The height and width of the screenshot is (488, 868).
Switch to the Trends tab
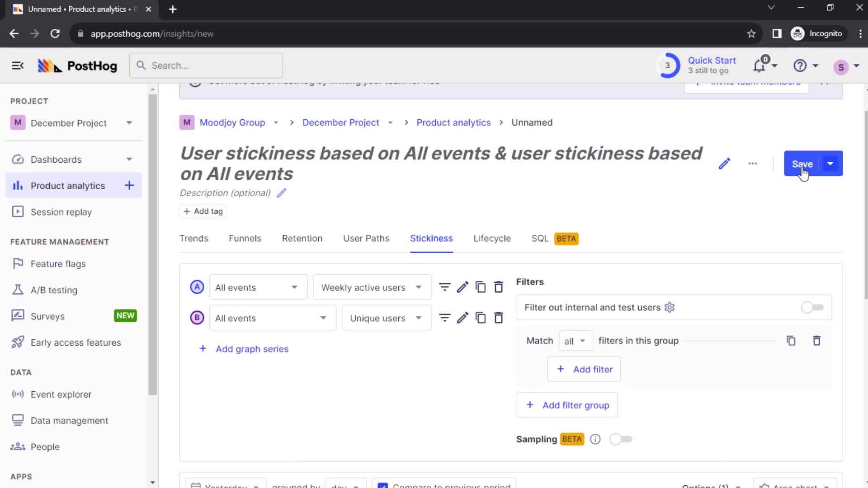pos(193,238)
